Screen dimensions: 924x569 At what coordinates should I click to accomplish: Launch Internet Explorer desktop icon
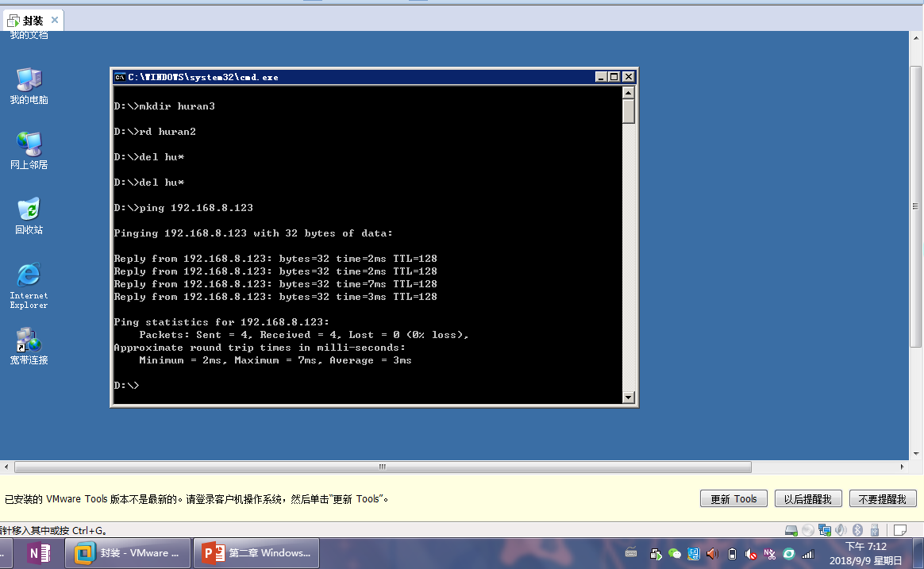pos(29,286)
